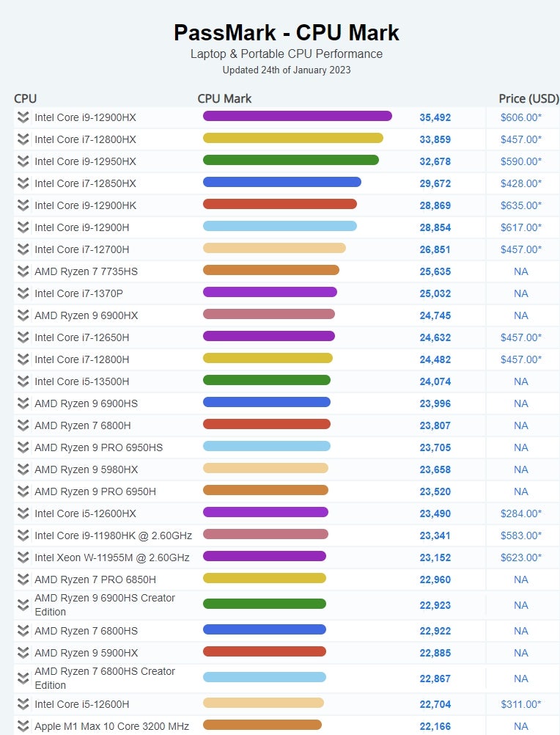Viewport: 560px width, 735px height.
Task: Expand the Intel Core i7-12850HX row chevron
Action: (23, 183)
